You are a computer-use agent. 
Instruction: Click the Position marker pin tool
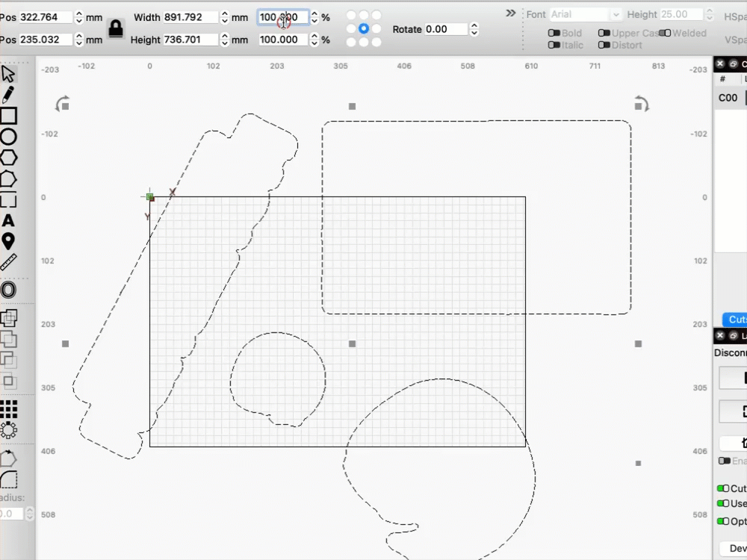click(8, 241)
